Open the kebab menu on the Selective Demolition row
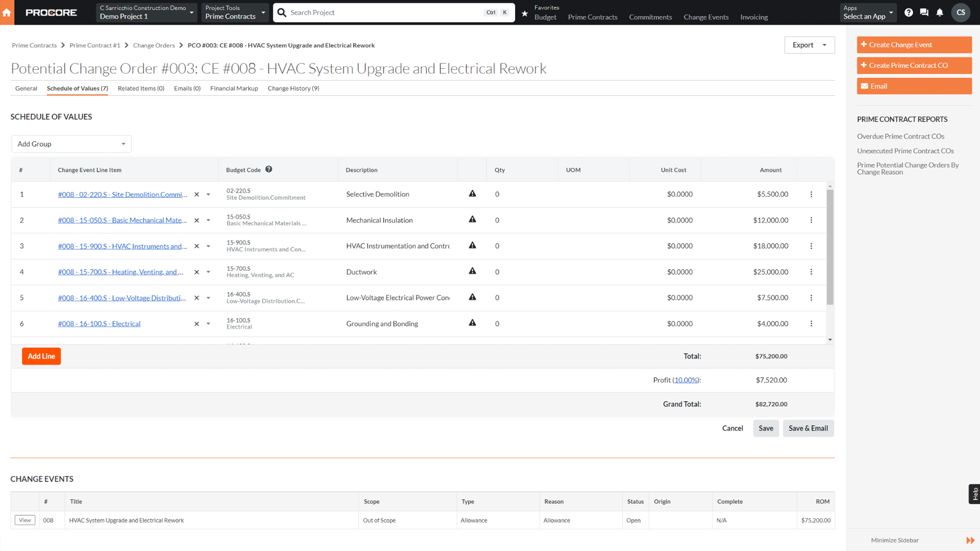Screen dimensions: 980x551 811,194
